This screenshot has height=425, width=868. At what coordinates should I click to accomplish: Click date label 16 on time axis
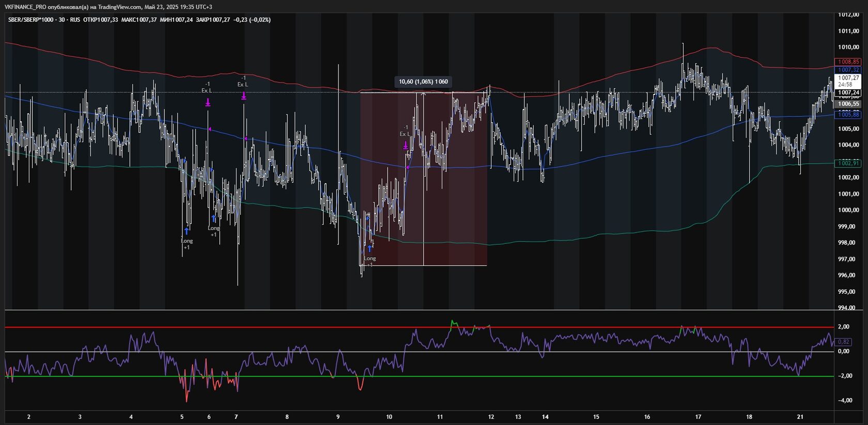coord(647,417)
